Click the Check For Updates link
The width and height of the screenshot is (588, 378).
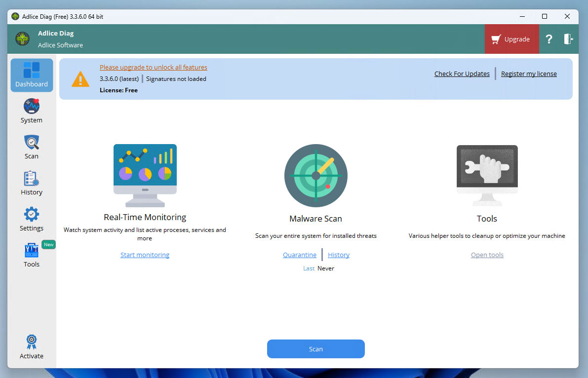462,74
